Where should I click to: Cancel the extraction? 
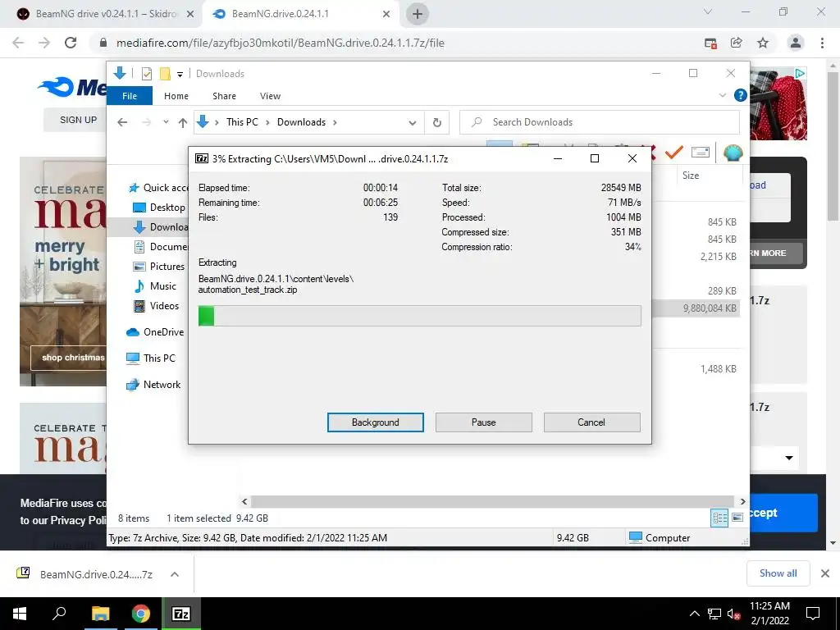591,422
